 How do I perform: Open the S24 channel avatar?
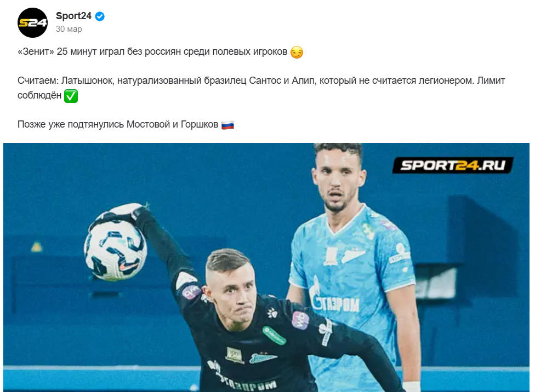(32, 23)
